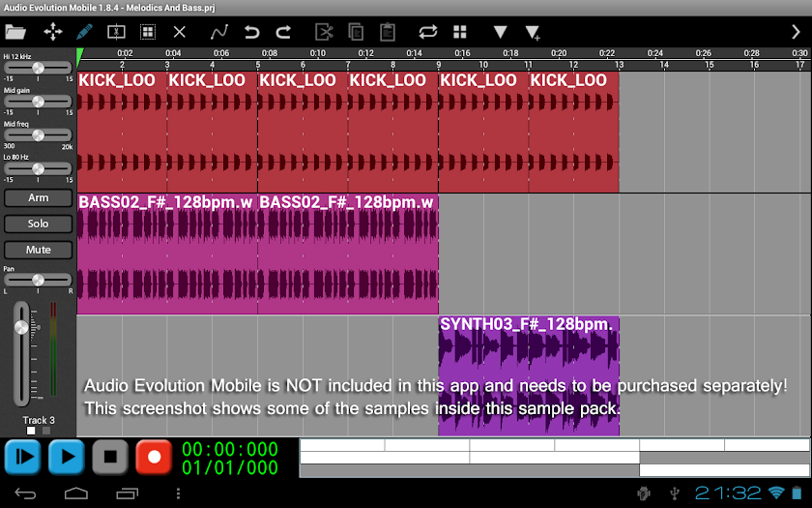Solo the selected track

39,224
